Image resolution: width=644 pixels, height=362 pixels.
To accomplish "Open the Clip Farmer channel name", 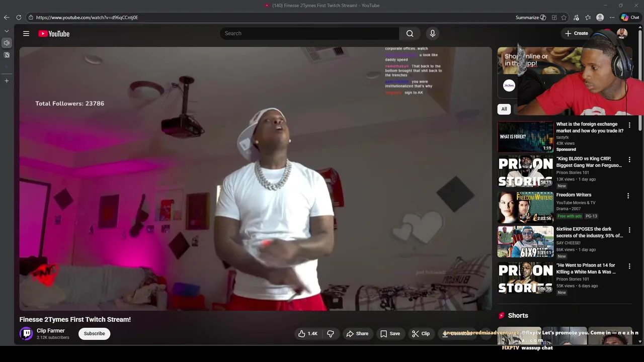I will tap(51, 331).
